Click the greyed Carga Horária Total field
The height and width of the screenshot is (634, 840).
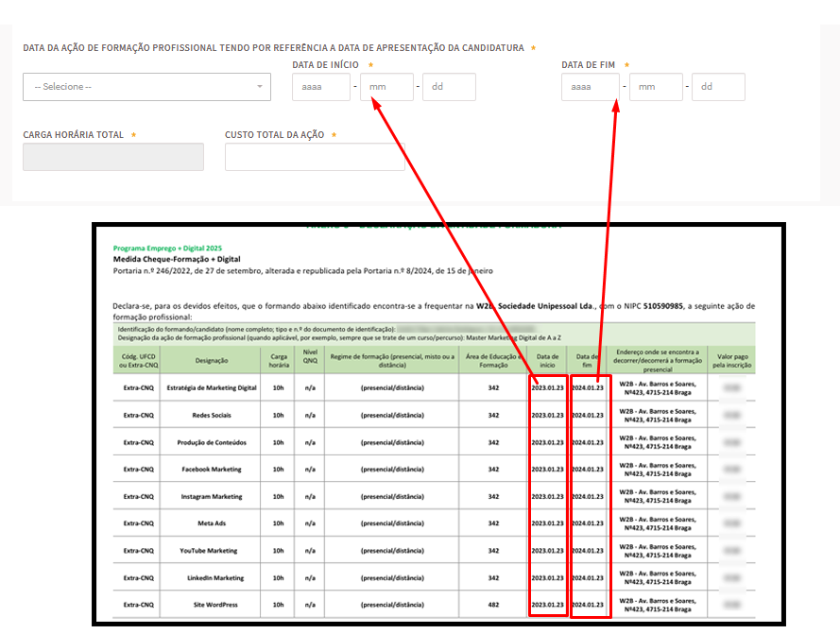point(113,157)
